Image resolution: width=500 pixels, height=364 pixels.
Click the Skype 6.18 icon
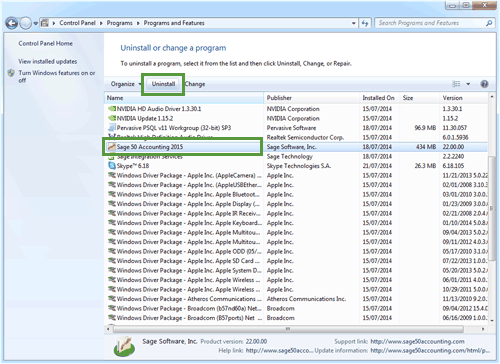[x=112, y=166]
